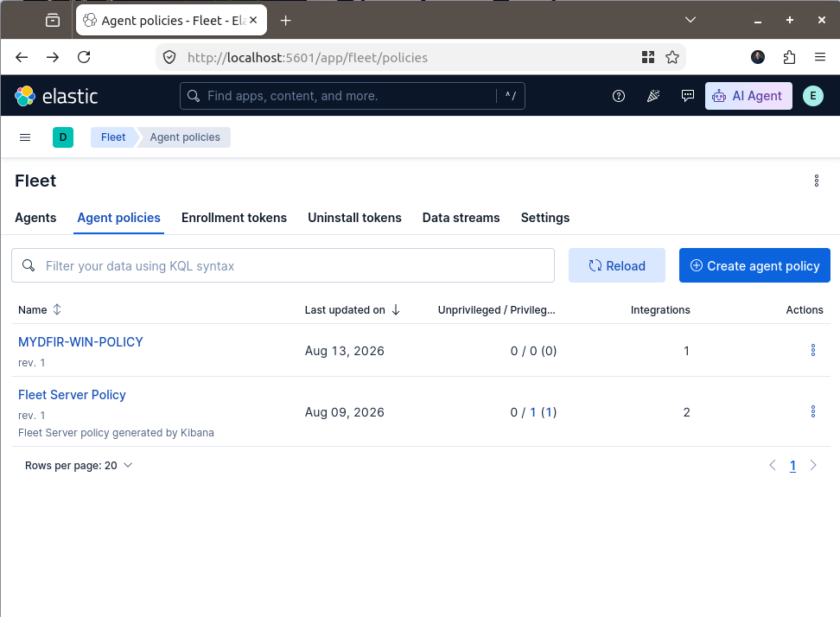
Task: Click the Aug 13, 2026 date cell
Action: click(x=345, y=351)
